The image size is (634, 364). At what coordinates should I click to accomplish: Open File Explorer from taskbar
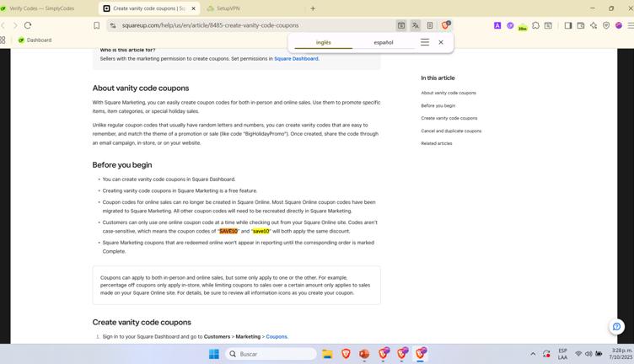(x=327, y=354)
